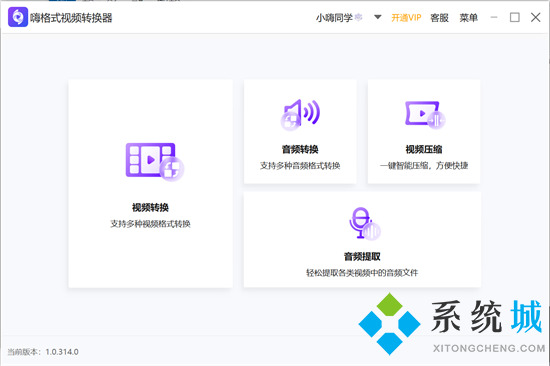The image size is (550, 366).
Task: Maximize the converter window
Action: pos(515,17)
